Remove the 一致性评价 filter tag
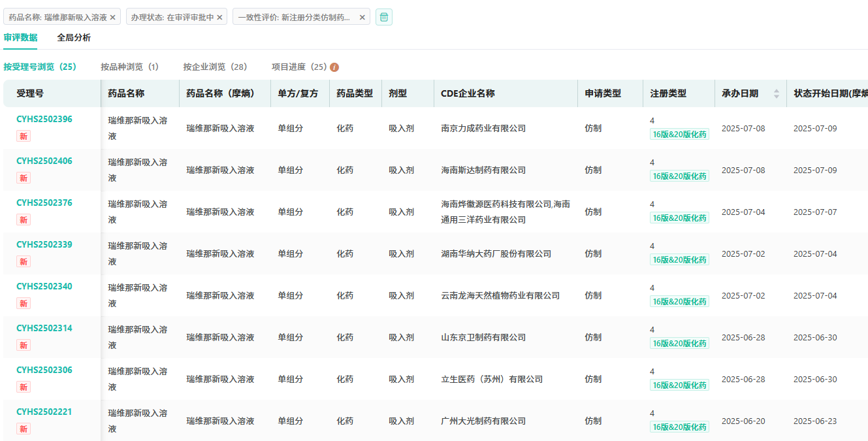 coord(362,18)
